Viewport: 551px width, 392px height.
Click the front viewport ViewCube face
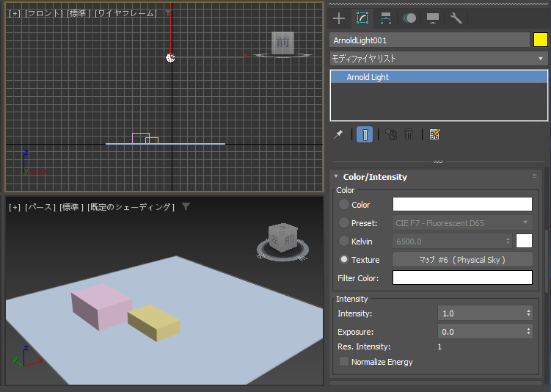(283, 43)
